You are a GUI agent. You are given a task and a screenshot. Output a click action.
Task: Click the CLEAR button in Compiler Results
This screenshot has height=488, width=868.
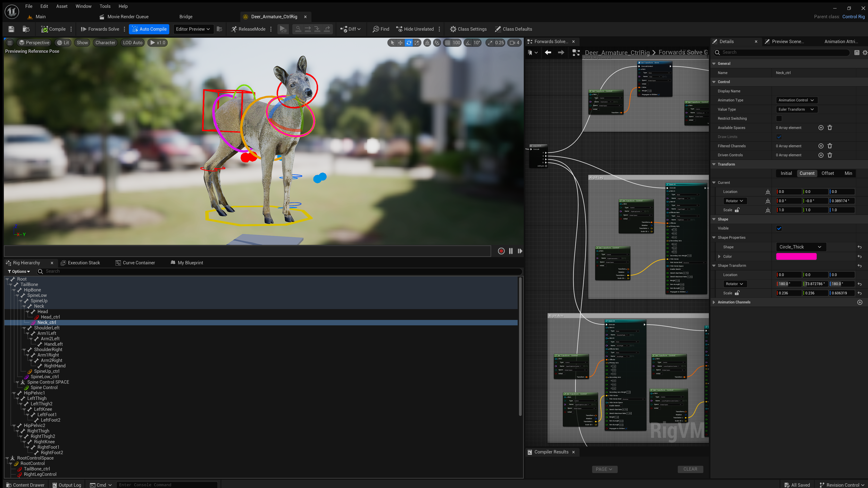(x=690, y=469)
